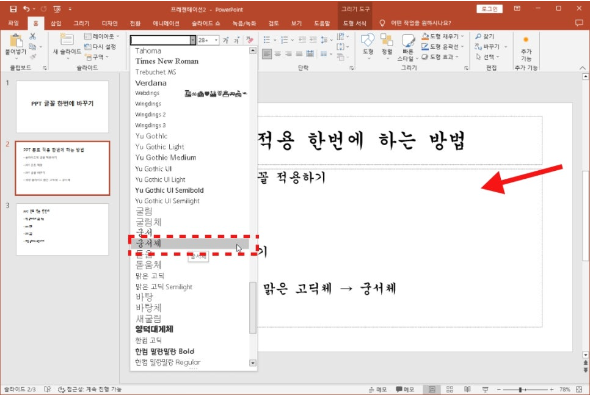Click the Undo arrow icon
This screenshot has width=590, height=395.
pos(26,9)
